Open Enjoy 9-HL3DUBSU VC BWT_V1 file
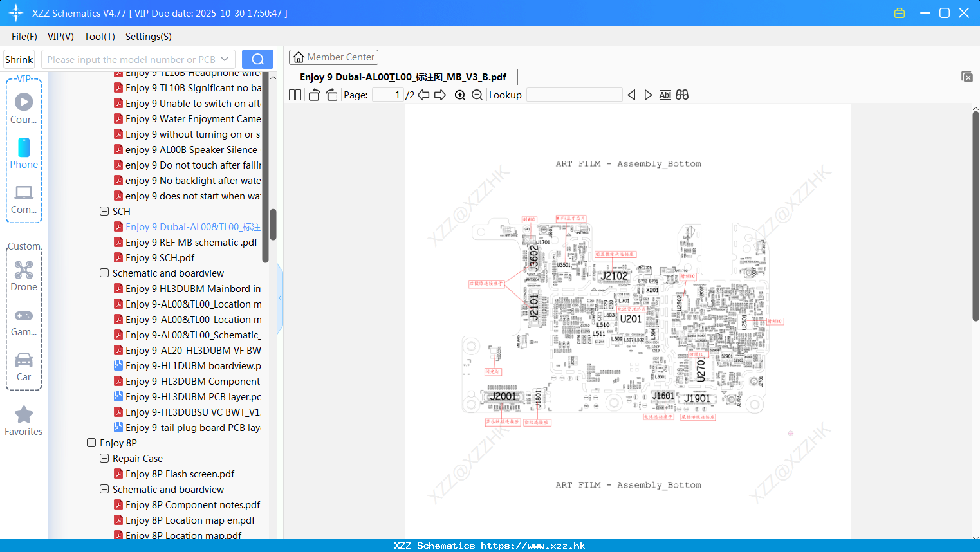980x552 pixels. pyautogui.click(x=193, y=412)
